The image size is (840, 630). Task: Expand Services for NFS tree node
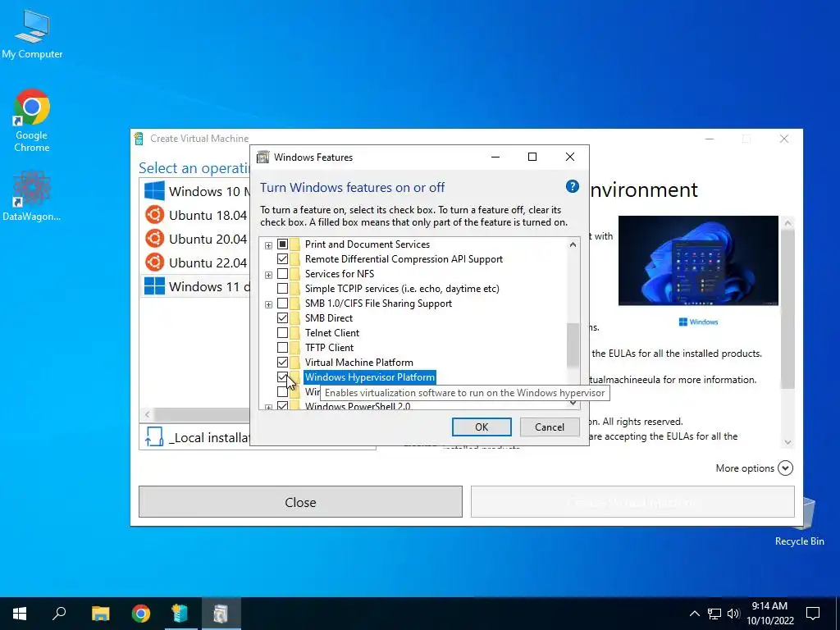(x=268, y=275)
